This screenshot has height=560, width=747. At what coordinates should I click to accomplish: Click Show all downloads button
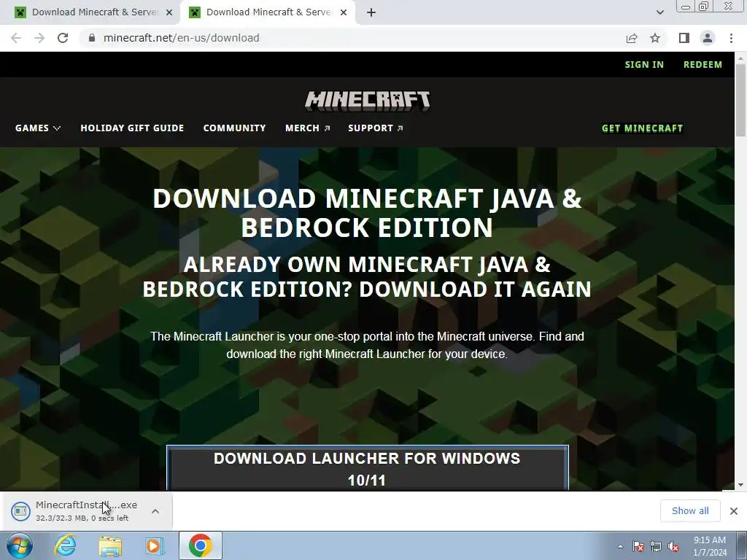690,511
